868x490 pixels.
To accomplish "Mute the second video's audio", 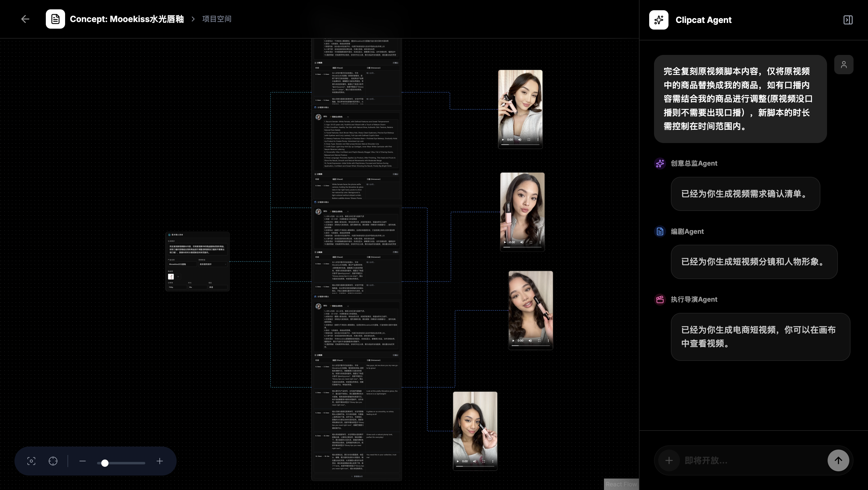I will [522, 242].
